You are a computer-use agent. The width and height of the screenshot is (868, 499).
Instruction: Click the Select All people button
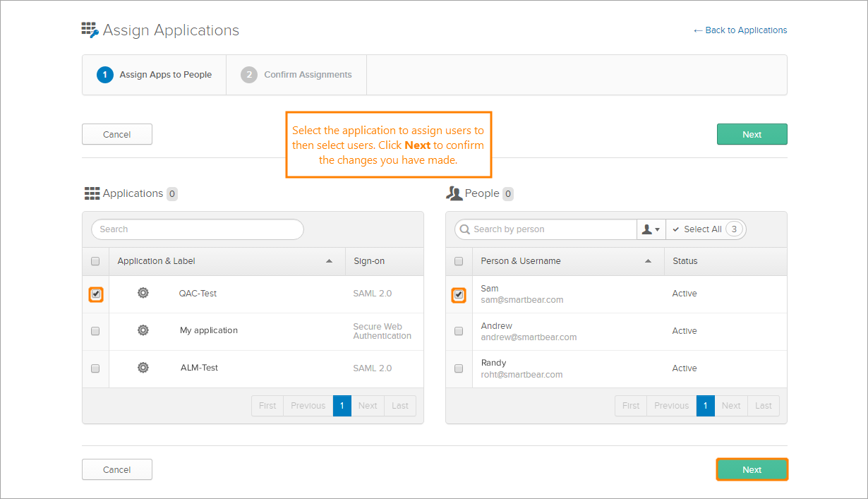(705, 229)
